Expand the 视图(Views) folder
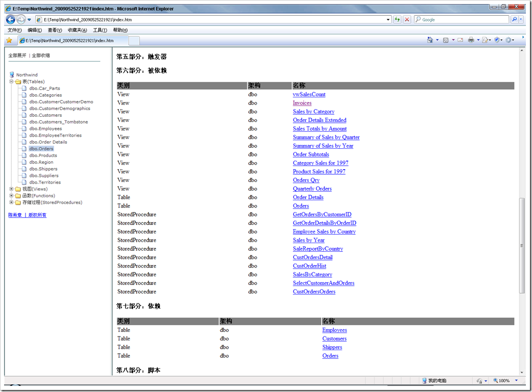 click(11, 189)
